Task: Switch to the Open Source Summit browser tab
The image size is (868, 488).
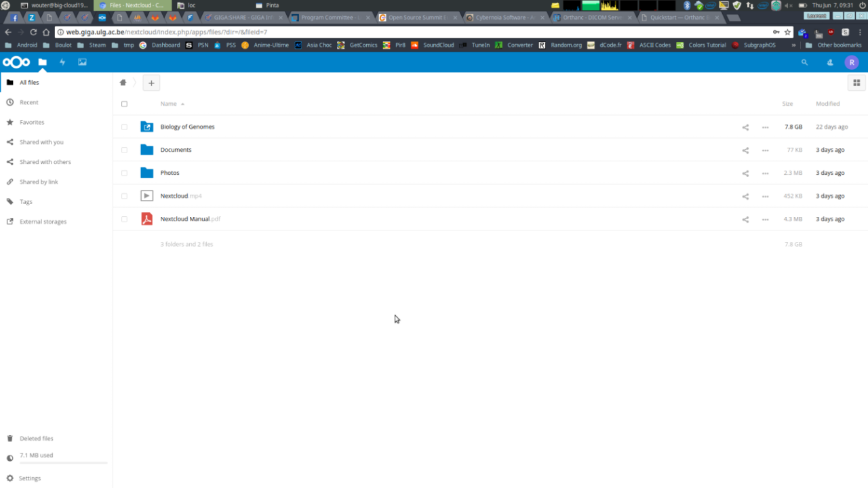Action: [x=418, y=18]
